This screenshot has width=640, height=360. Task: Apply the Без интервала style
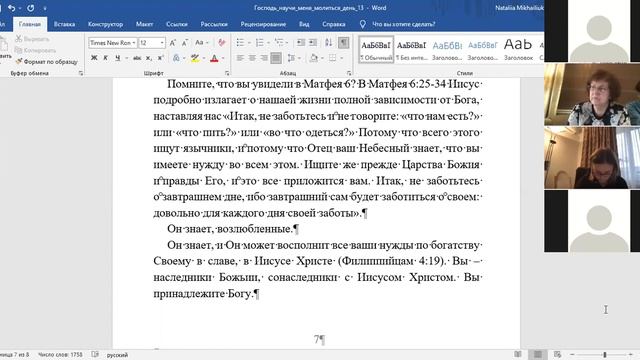tap(411, 49)
